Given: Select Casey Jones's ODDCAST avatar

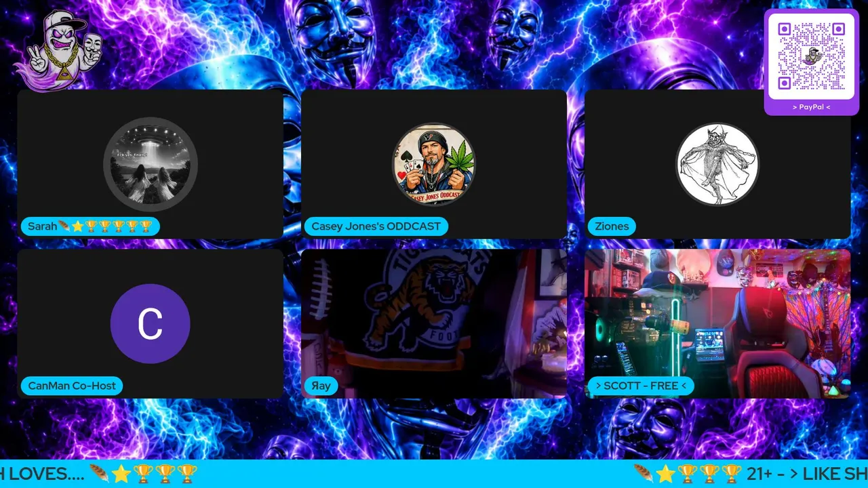Looking at the screenshot, I should tap(434, 164).
